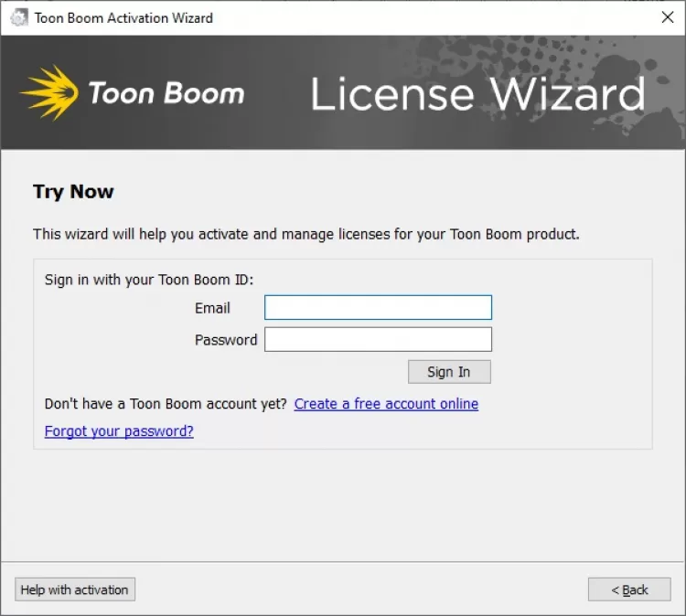Click the gear icon in title bar
Image resolution: width=686 pixels, height=616 pixels.
tap(18, 18)
